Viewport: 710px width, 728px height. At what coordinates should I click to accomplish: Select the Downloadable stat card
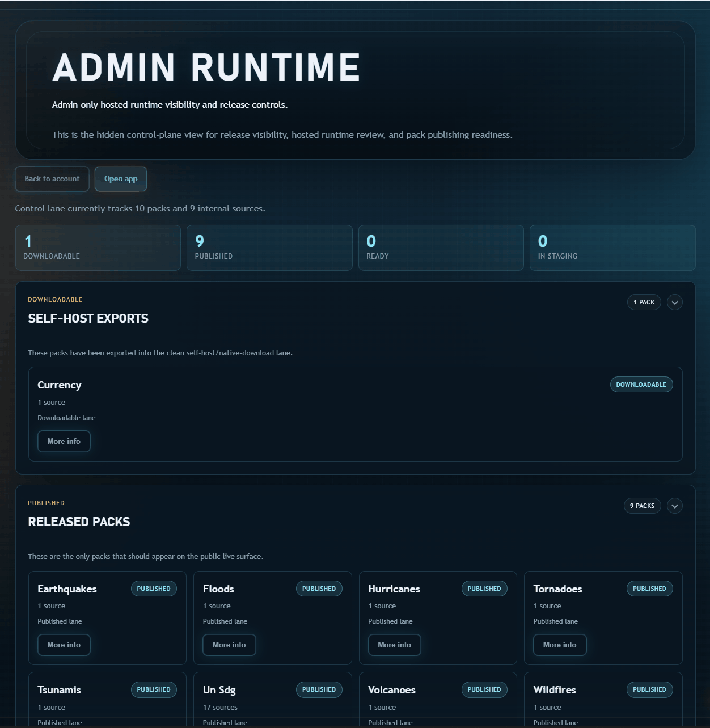pos(98,248)
